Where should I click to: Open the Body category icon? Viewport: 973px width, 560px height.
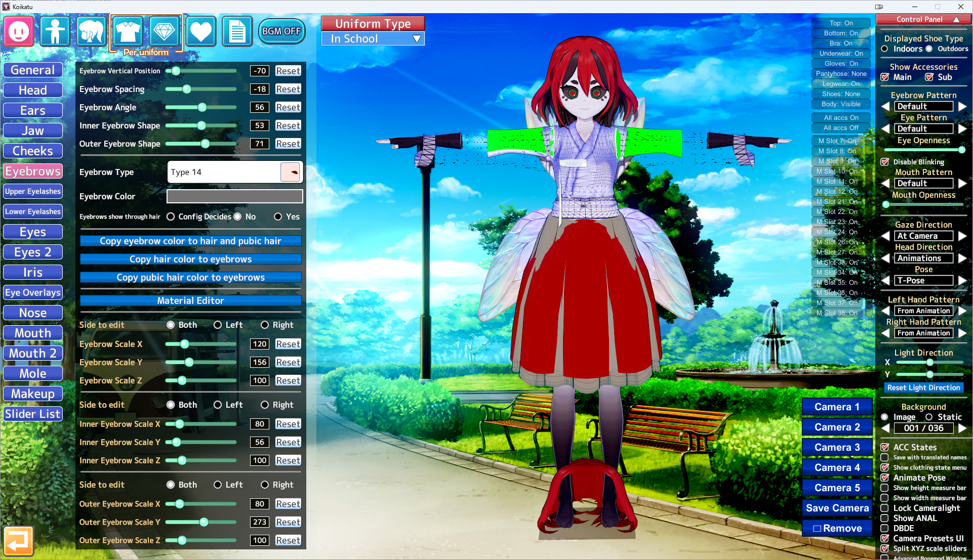(55, 31)
